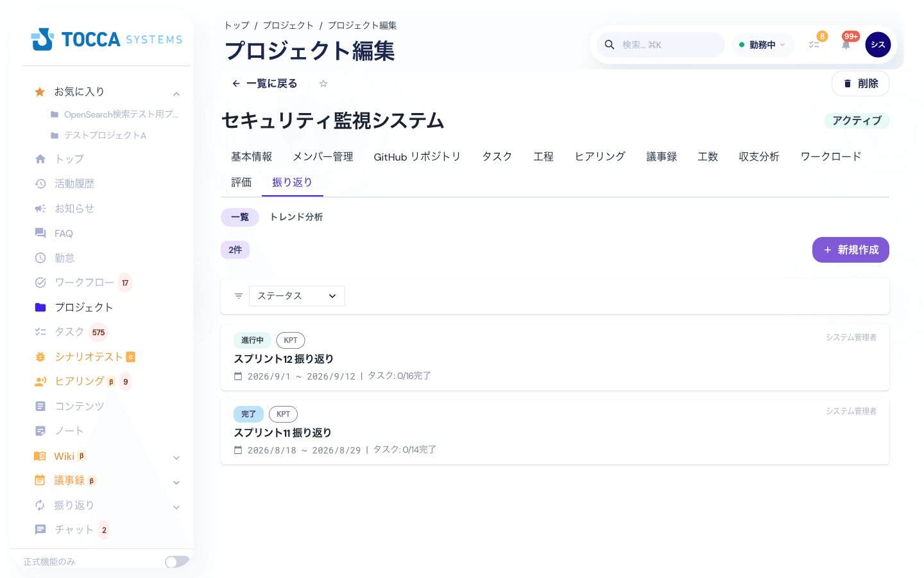The width and height of the screenshot is (924, 578).
Task: Open the シス user avatar menu
Action: click(x=878, y=45)
